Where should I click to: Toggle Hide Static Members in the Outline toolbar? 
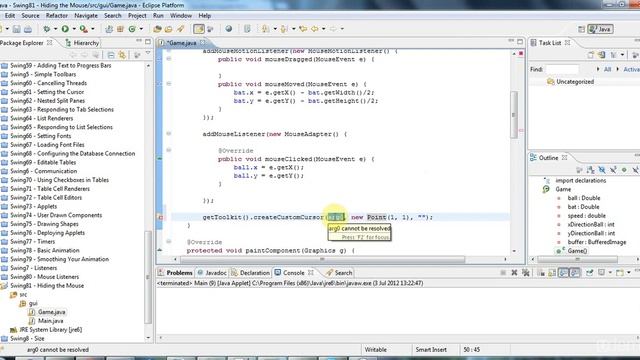613,169
